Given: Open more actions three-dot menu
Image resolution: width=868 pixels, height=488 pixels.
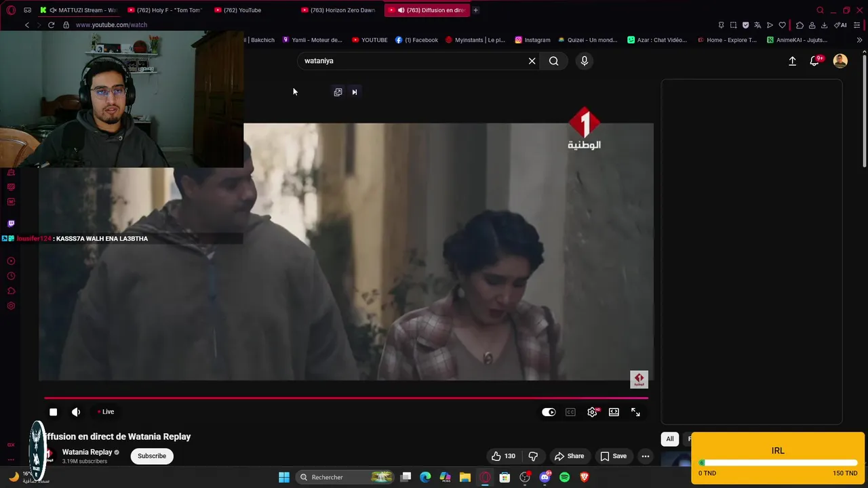Looking at the screenshot, I should [646, 456].
